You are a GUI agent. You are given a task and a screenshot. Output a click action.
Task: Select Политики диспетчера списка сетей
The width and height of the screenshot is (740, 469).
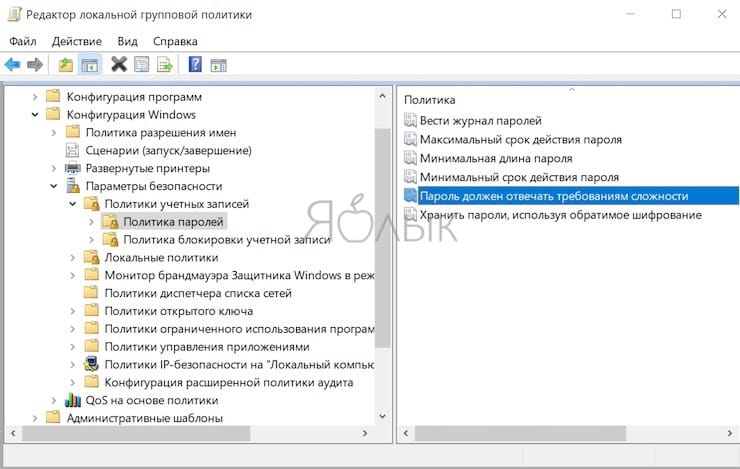click(198, 293)
